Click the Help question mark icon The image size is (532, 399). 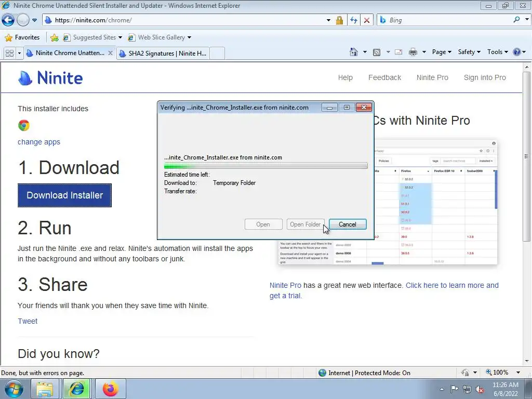517,52
